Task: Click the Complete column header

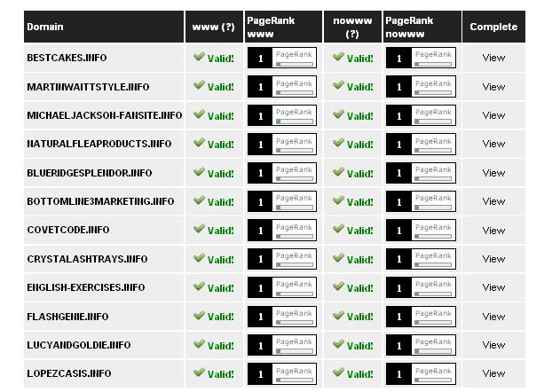Action: click(493, 27)
